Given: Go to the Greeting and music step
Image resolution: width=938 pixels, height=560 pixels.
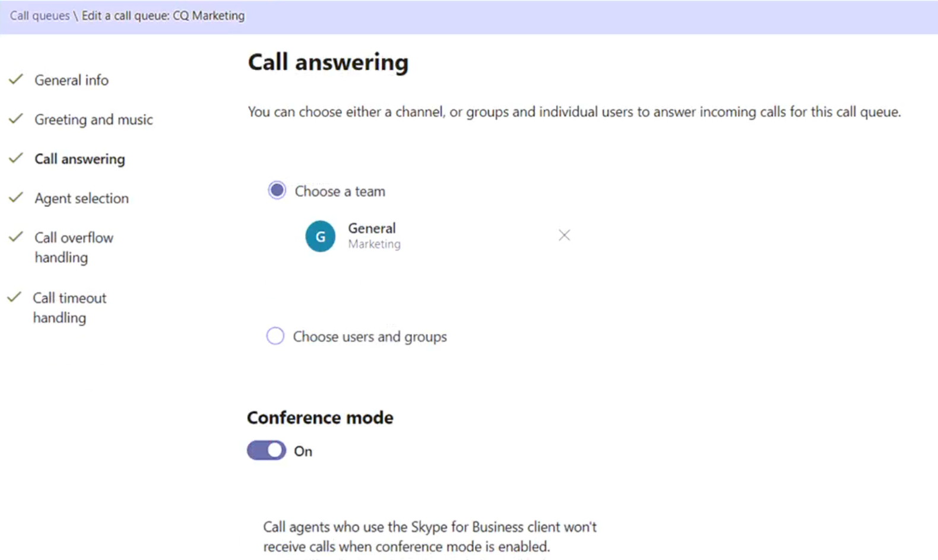Looking at the screenshot, I should point(93,119).
